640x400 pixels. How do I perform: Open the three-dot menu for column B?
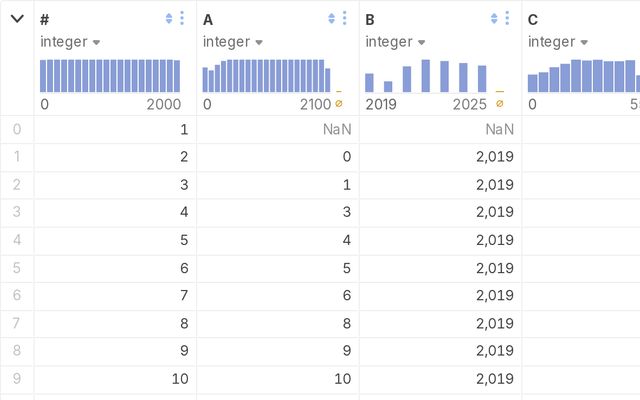pyautogui.click(x=507, y=18)
